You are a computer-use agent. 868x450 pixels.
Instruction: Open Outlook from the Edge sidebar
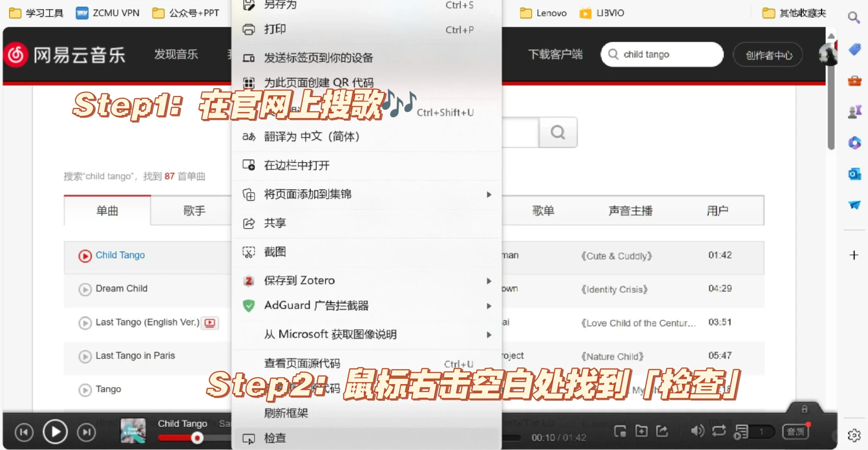coord(855,174)
